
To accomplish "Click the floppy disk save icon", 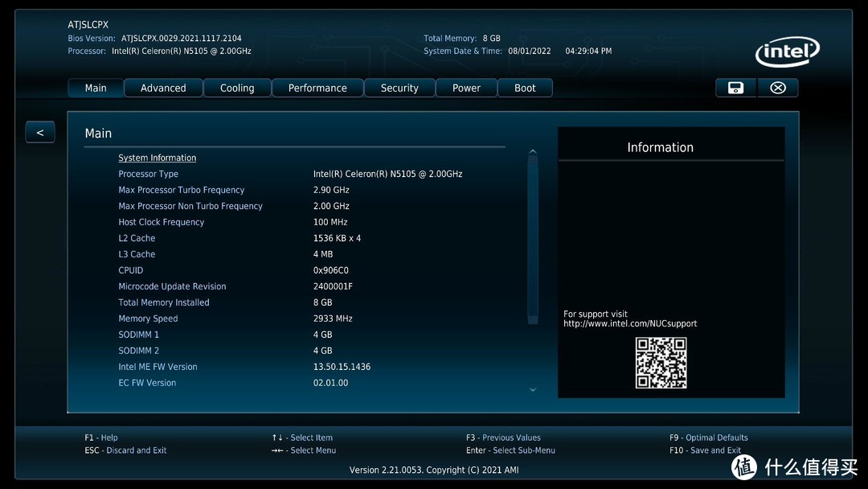I will [x=735, y=88].
